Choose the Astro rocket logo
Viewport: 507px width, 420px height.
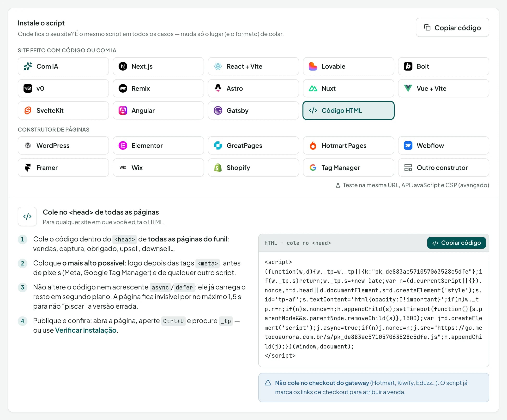(218, 88)
